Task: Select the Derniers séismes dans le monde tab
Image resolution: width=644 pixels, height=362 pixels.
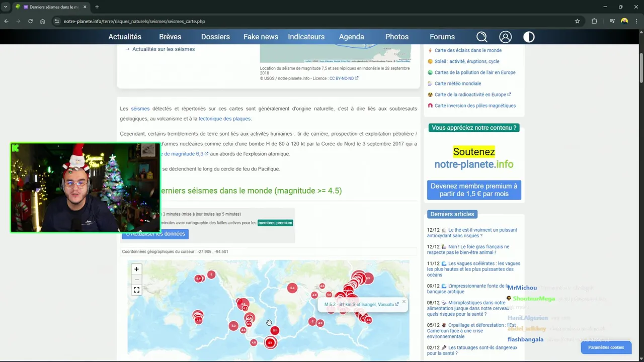Action: 50,7
